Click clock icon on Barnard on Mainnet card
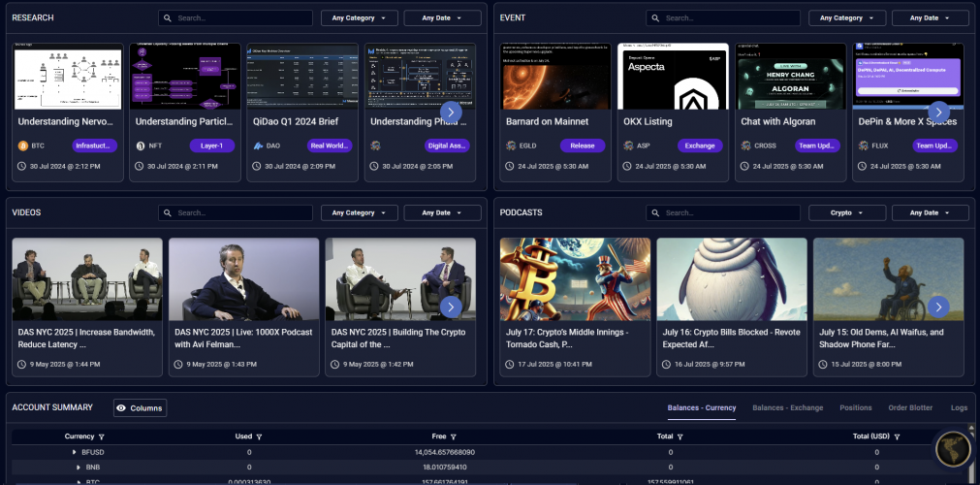The image size is (980, 485). [510, 167]
